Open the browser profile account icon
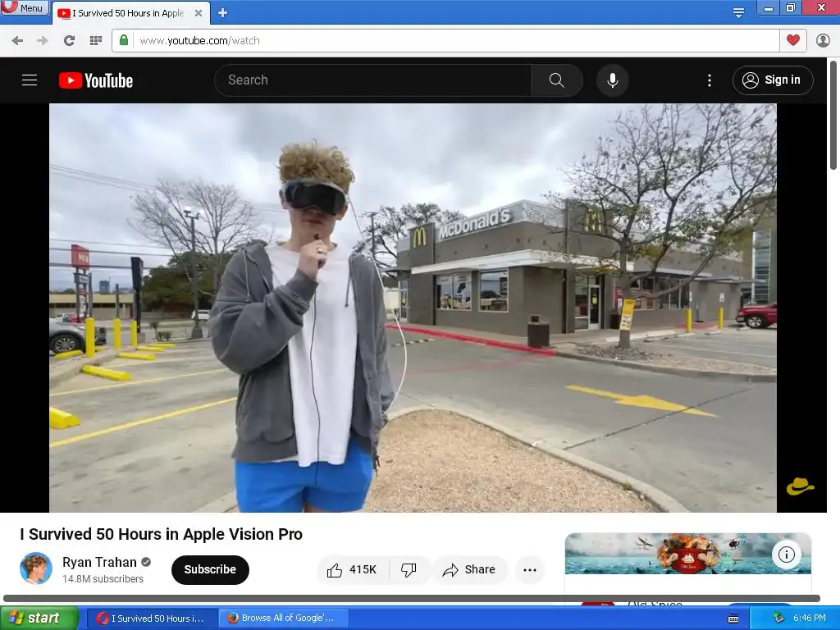This screenshot has height=630, width=840. (x=823, y=40)
